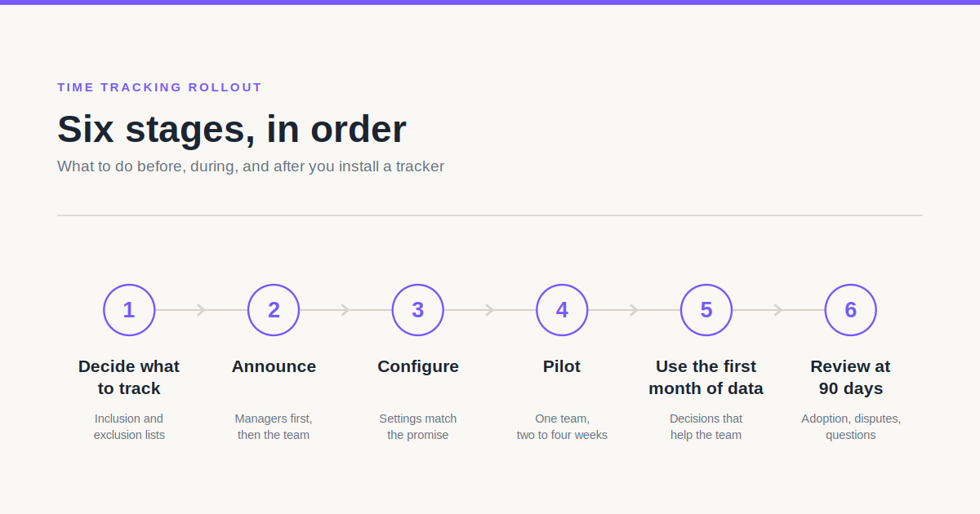Click the arrow between stages 3 and 4
980x514 pixels.
pyautogui.click(x=489, y=310)
